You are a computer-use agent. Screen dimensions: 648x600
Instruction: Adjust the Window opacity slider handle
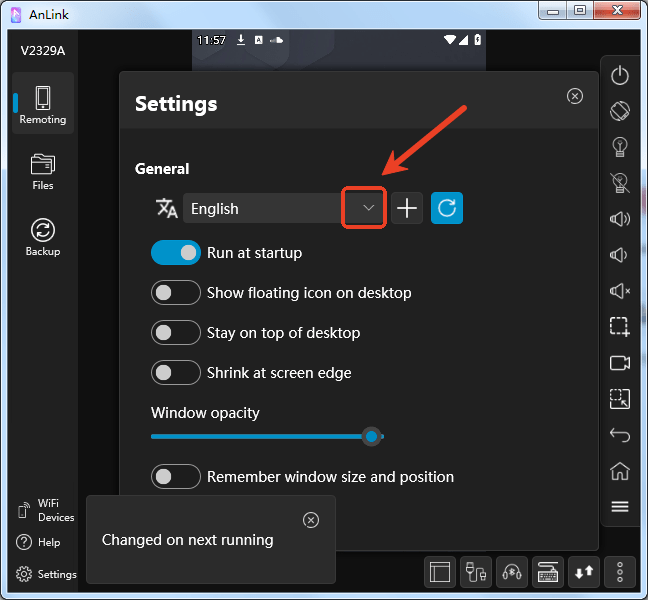372,436
